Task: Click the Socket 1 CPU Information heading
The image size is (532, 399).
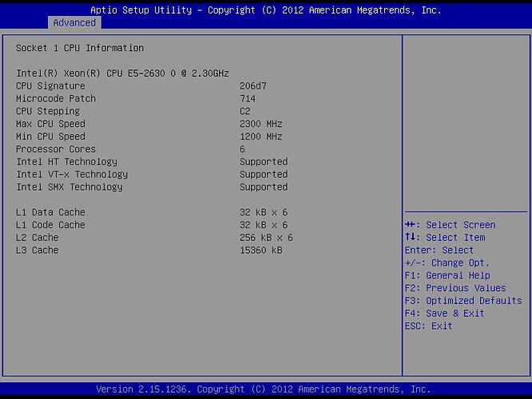Action: pos(80,48)
